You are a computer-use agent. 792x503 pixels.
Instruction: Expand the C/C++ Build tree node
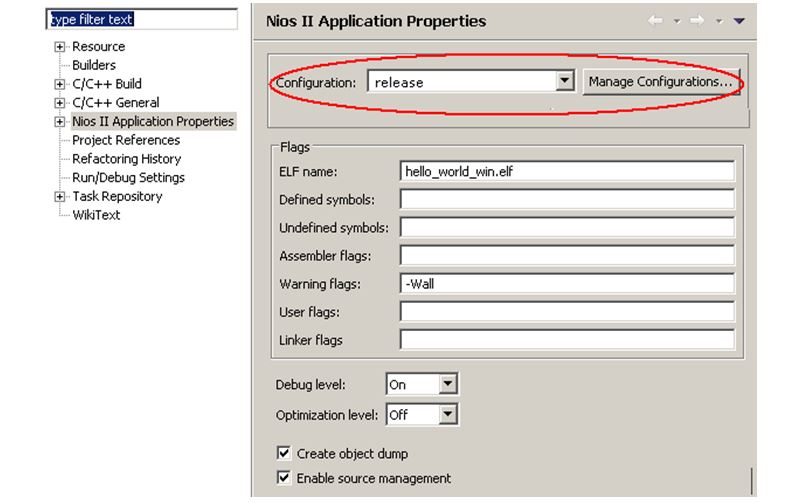point(60,84)
